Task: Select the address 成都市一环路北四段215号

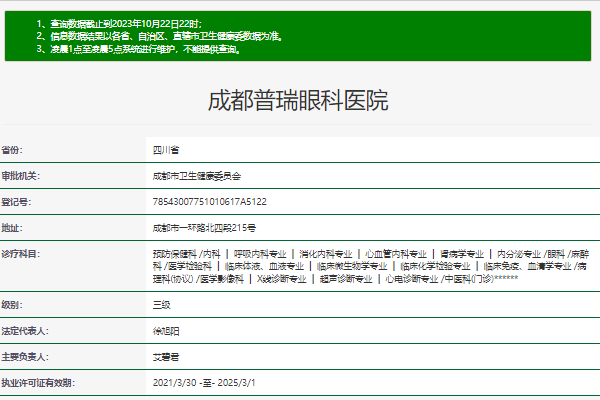Action: pyautogui.click(x=204, y=228)
